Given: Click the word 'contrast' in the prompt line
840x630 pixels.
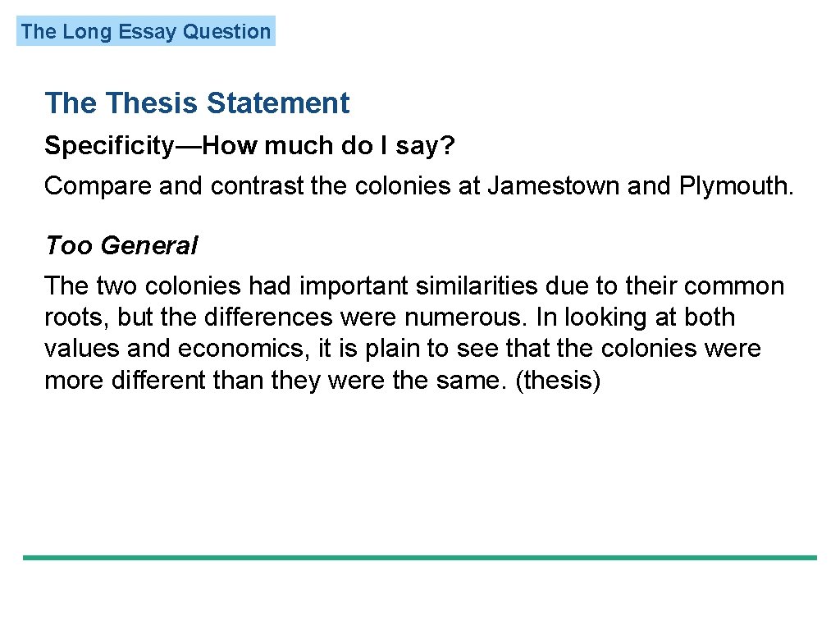Looking at the screenshot, I should pos(257,186).
